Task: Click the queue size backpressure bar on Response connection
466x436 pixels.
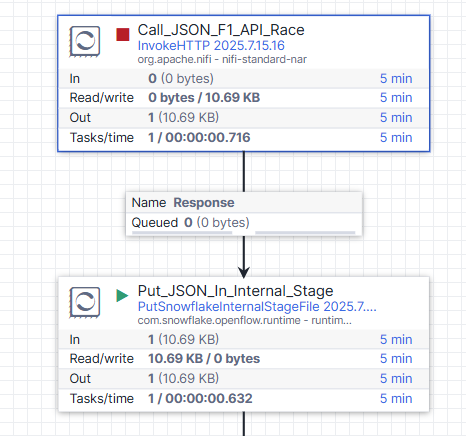Action: pos(305,233)
